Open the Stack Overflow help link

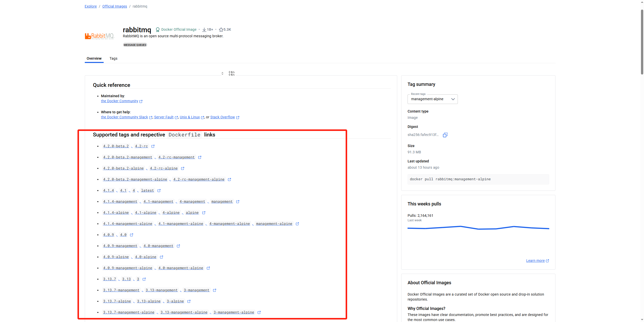[x=223, y=117]
